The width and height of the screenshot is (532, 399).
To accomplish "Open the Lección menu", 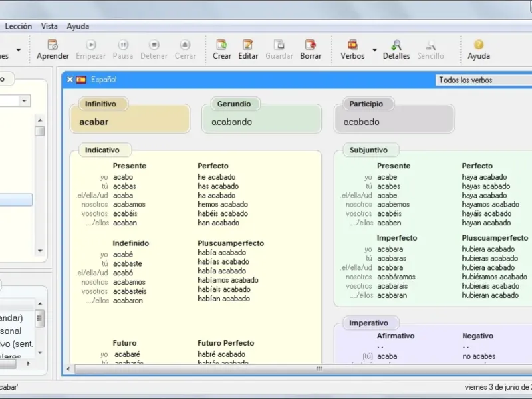I will [x=18, y=27].
